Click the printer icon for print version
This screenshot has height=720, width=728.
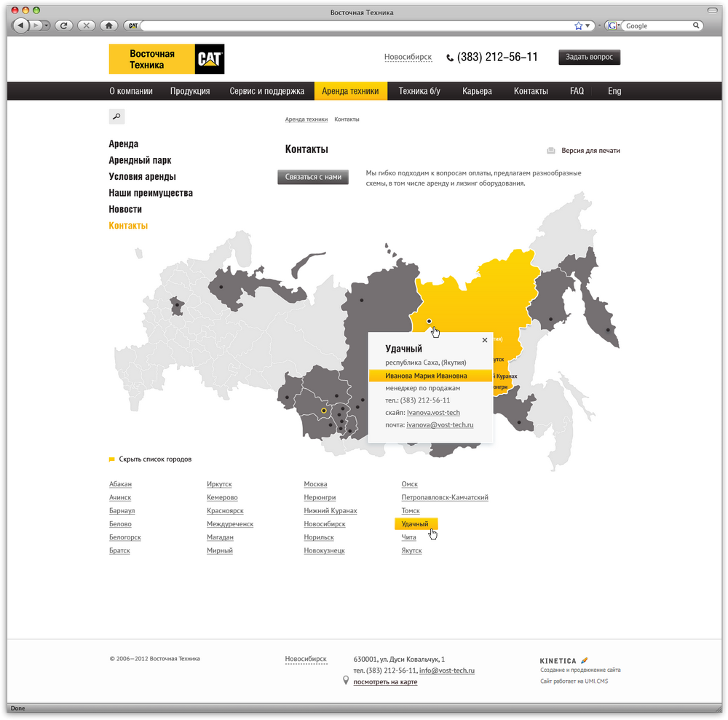coord(551,151)
